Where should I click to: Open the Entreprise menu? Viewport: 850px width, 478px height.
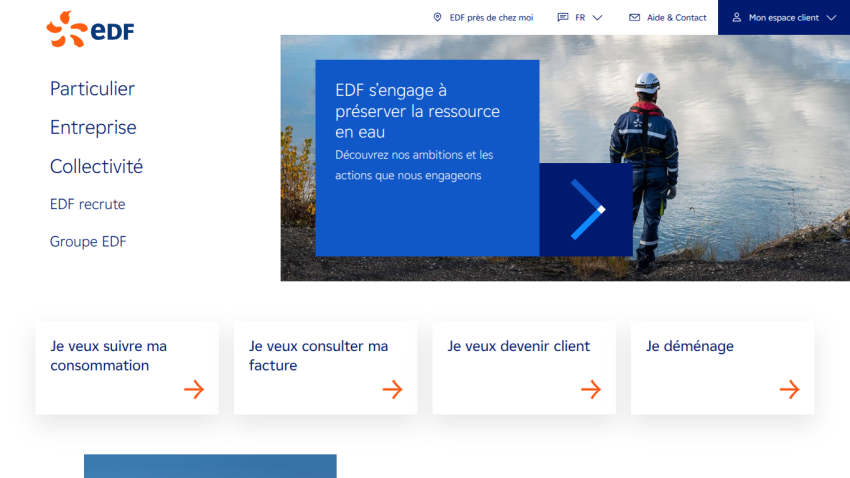coord(93,127)
